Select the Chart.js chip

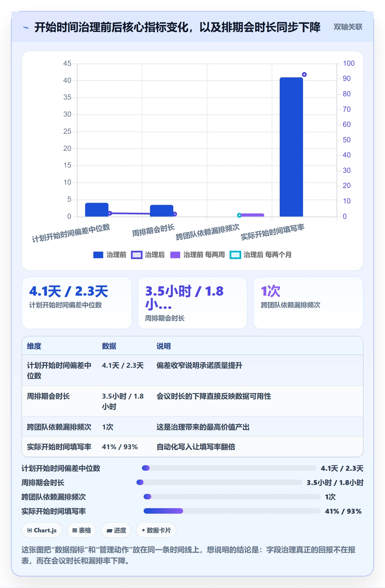click(42, 530)
